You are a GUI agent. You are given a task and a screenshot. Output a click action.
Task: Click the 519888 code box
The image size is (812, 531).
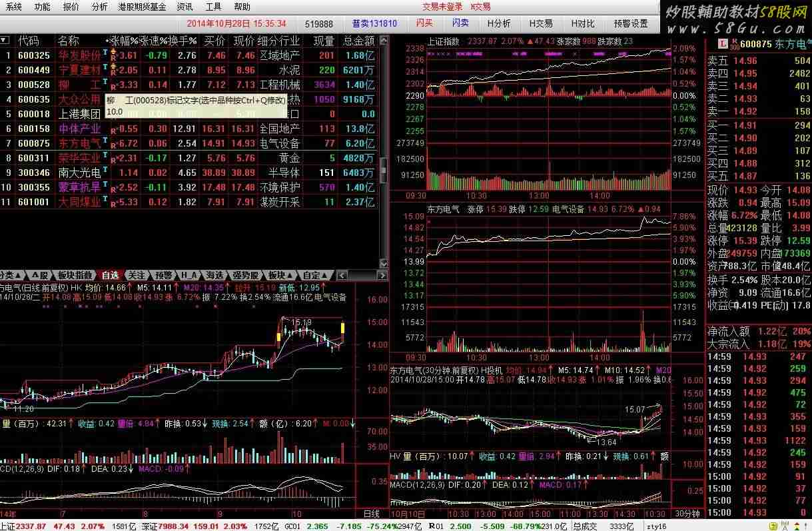(x=319, y=23)
